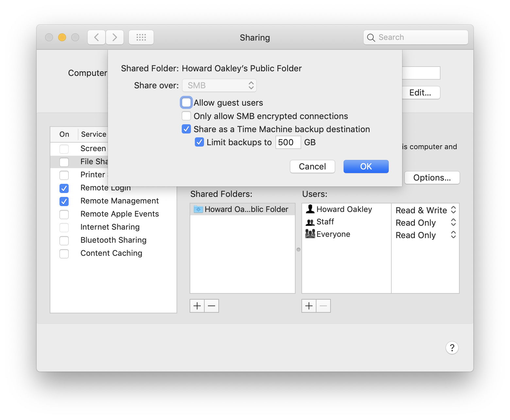This screenshot has height=420, width=510.
Task: Show all preferences grid icon
Action: [x=141, y=37]
